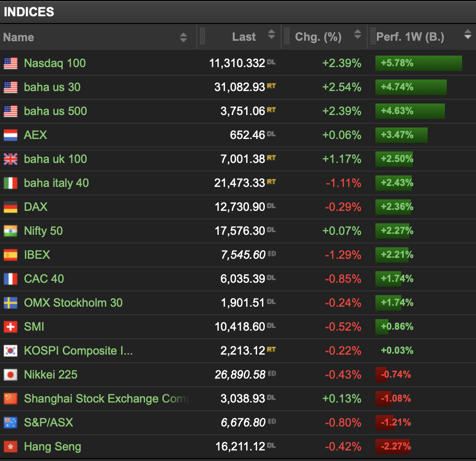Image resolution: width=476 pixels, height=461 pixels.
Task: Sort by Perf. 1W column arrows
Action: click(x=468, y=35)
